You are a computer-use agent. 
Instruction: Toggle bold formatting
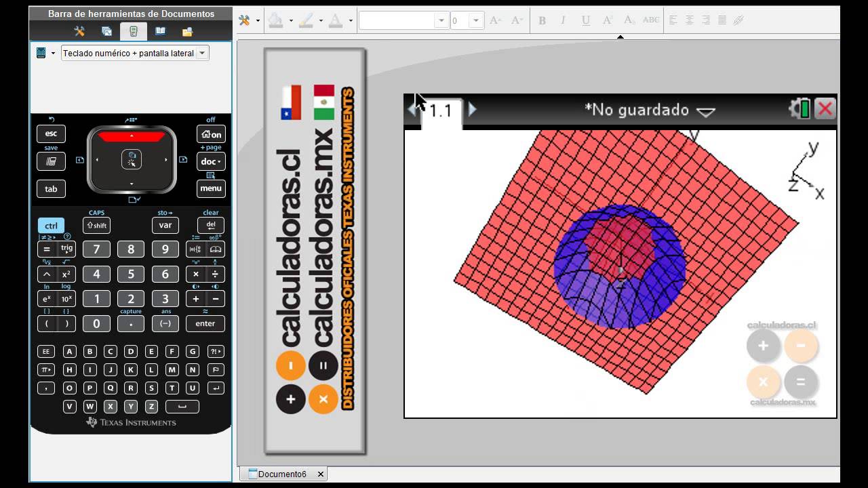[542, 20]
